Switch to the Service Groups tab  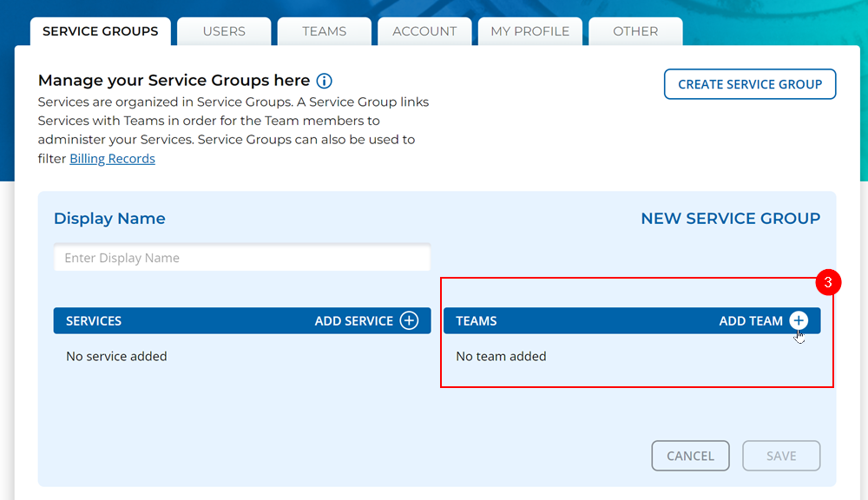(x=101, y=31)
